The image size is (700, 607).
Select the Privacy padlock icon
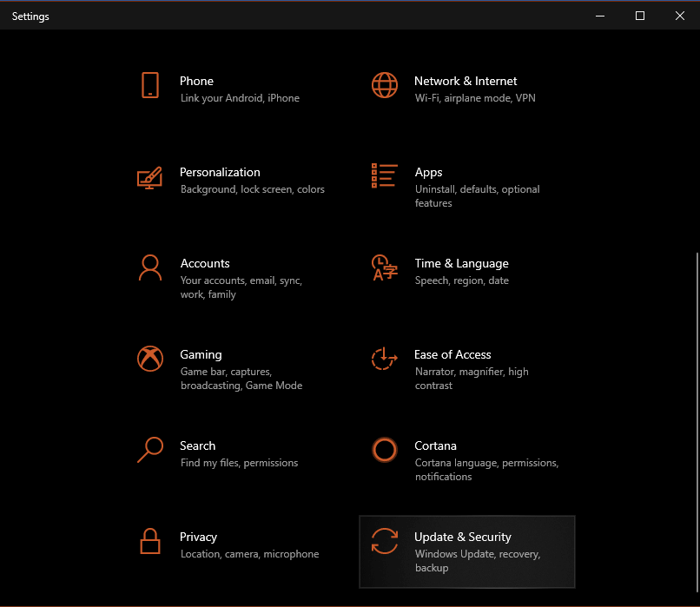click(149, 543)
